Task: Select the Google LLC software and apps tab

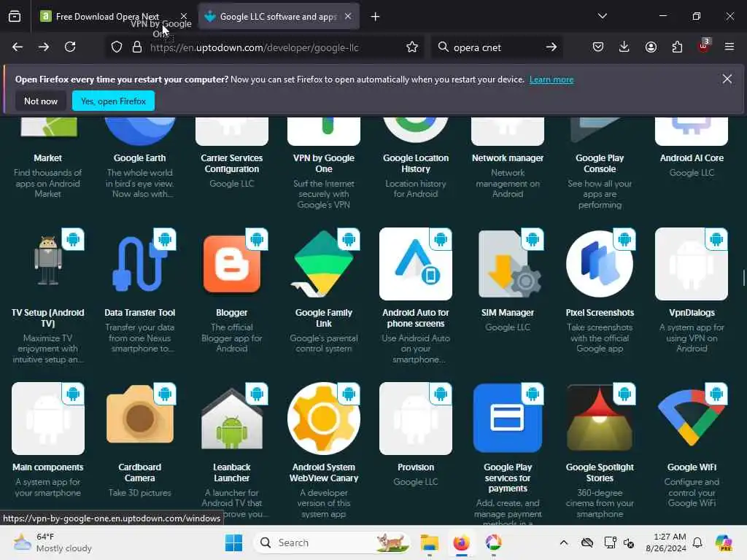Action: 278,16
